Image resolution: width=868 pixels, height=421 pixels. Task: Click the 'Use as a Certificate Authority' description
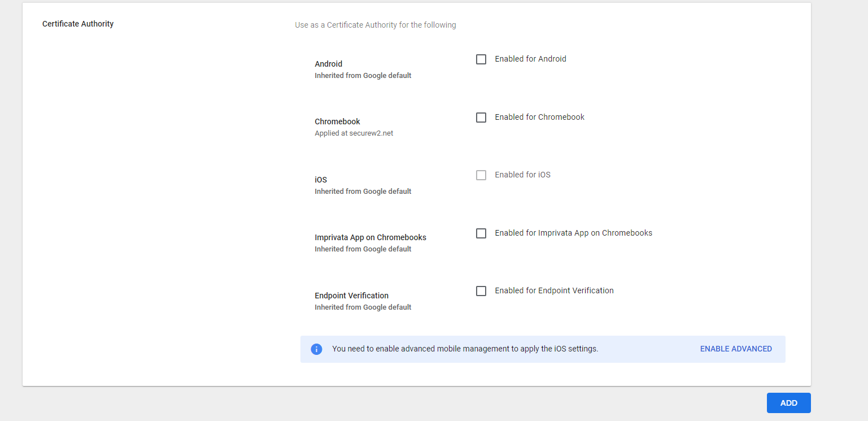[x=375, y=25]
